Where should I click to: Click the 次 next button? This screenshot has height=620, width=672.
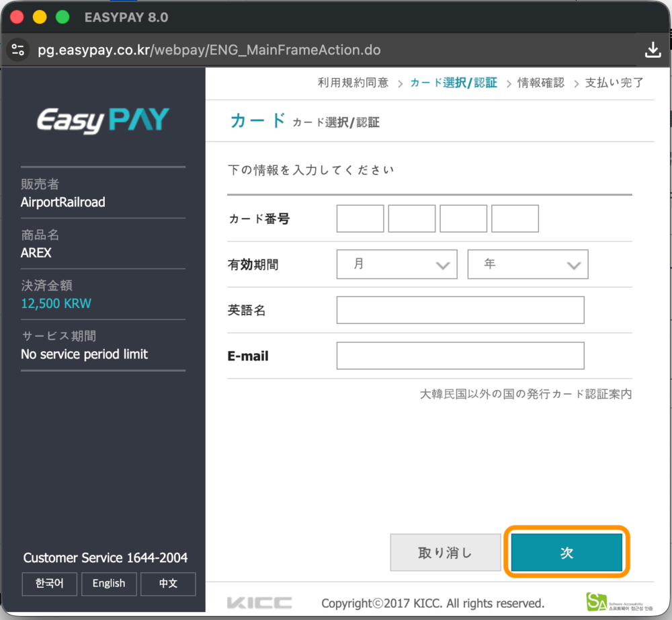pyautogui.click(x=566, y=552)
